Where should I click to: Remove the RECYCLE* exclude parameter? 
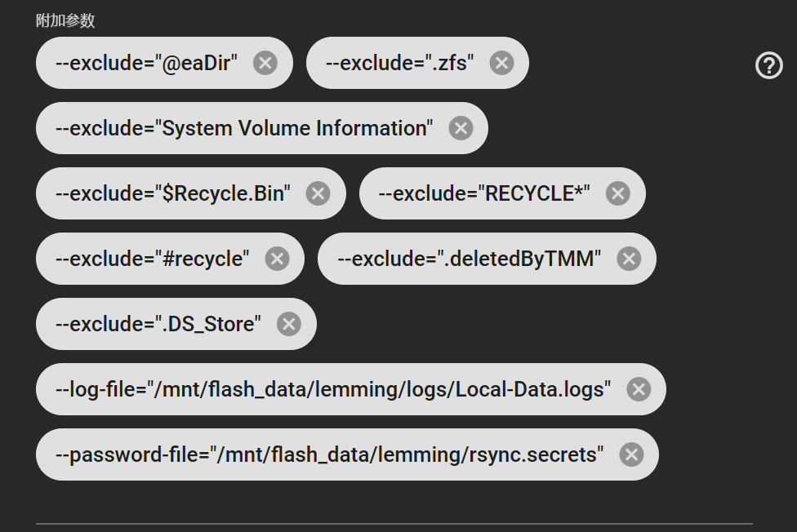(617, 193)
